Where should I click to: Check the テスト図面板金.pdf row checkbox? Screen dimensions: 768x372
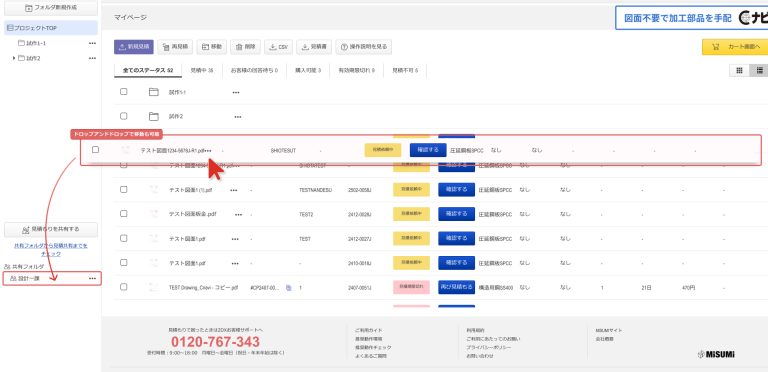(x=123, y=213)
